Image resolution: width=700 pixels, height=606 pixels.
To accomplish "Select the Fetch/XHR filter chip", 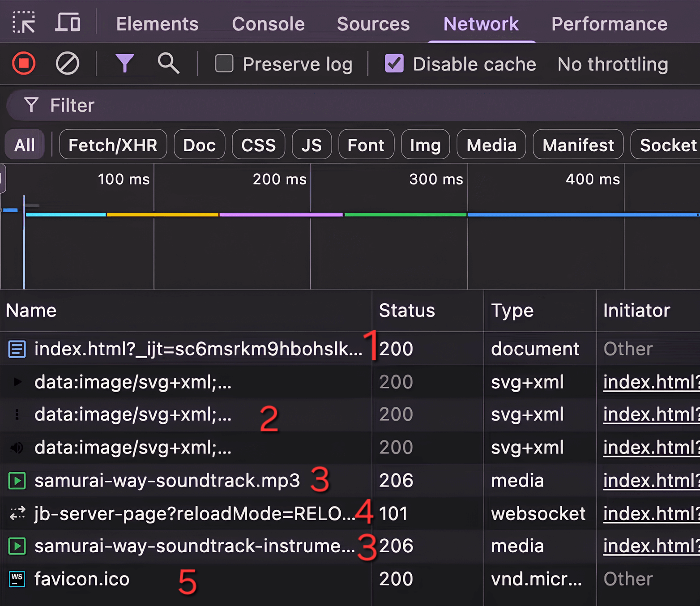I will pyautogui.click(x=113, y=145).
